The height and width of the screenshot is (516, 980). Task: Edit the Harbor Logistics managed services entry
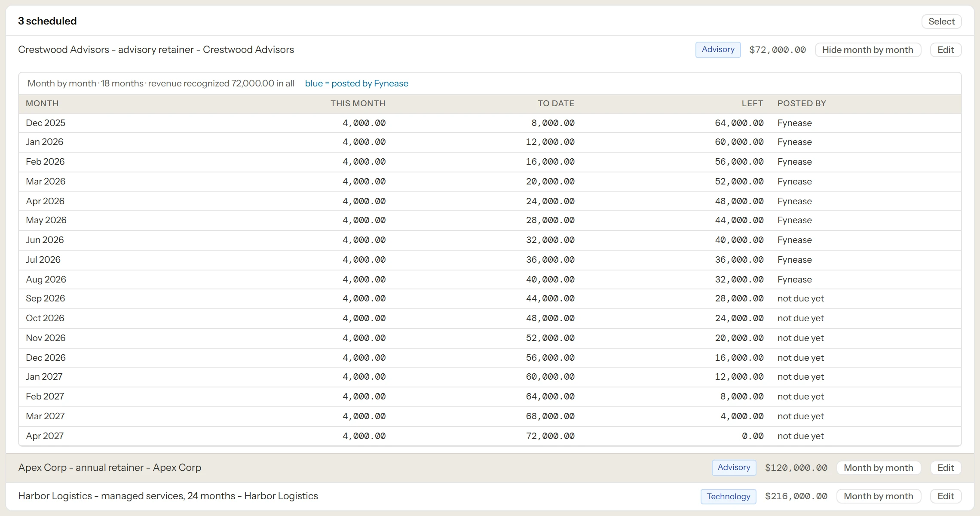(x=946, y=496)
